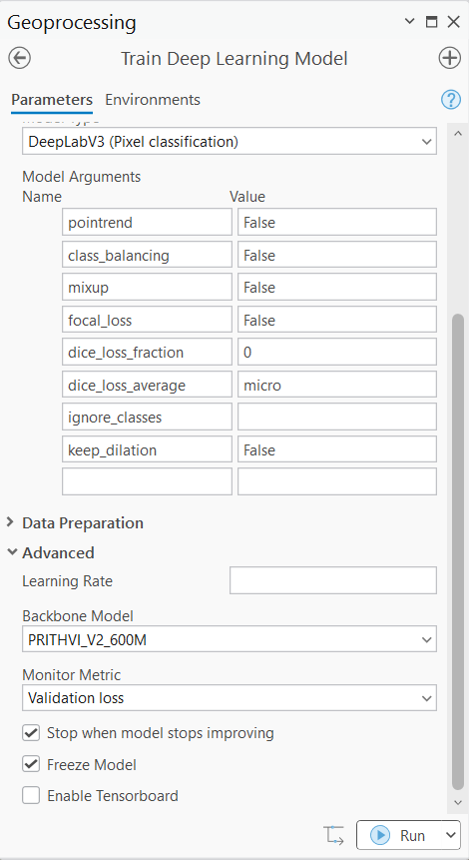
Task: Enable the Tensorboard checkbox
Action: point(31,796)
